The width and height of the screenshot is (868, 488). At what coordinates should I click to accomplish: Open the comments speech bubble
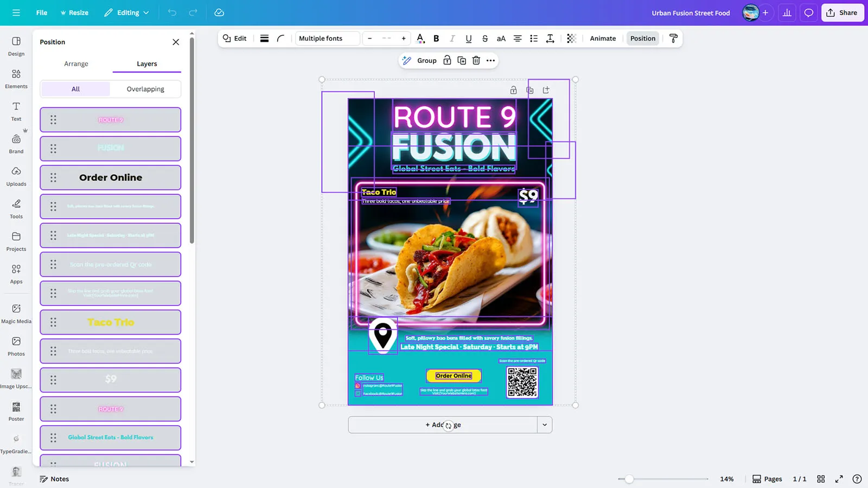808,12
